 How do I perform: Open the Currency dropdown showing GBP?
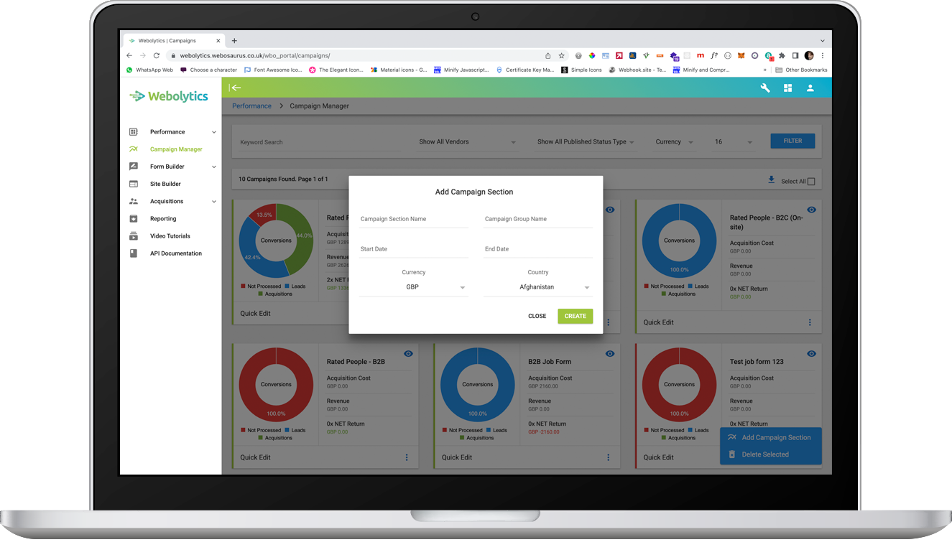coord(414,287)
